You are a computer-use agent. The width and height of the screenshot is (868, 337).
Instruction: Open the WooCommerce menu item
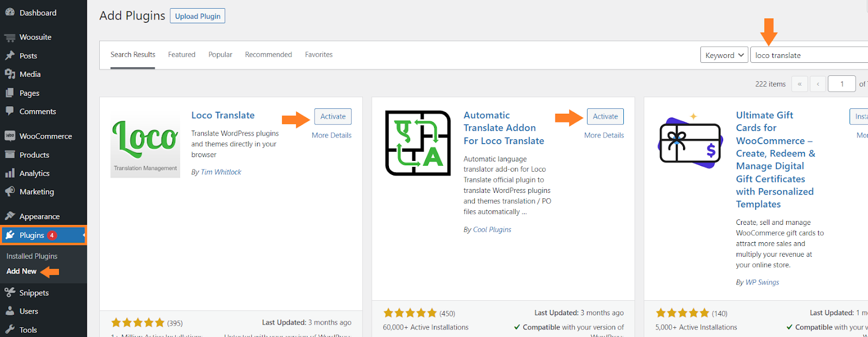pos(43,136)
